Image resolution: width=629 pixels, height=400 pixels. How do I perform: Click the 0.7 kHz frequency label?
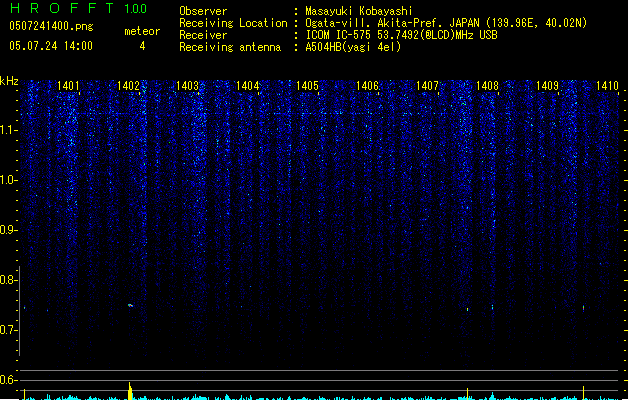pyautogui.click(x=7, y=330)
